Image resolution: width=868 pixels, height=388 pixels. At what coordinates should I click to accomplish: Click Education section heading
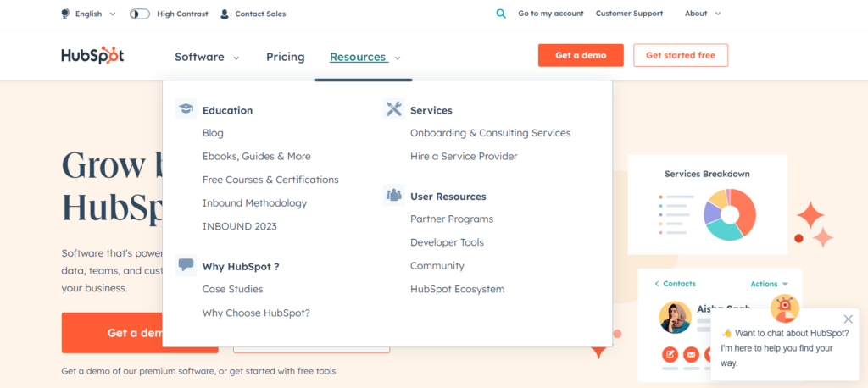pos(227,110)
